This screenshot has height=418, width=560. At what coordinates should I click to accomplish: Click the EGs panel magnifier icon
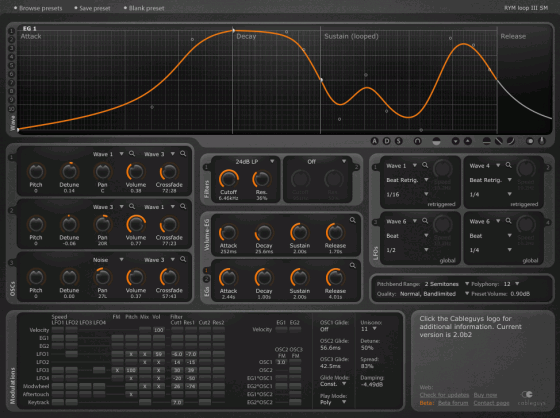click(x=352, y=265)
